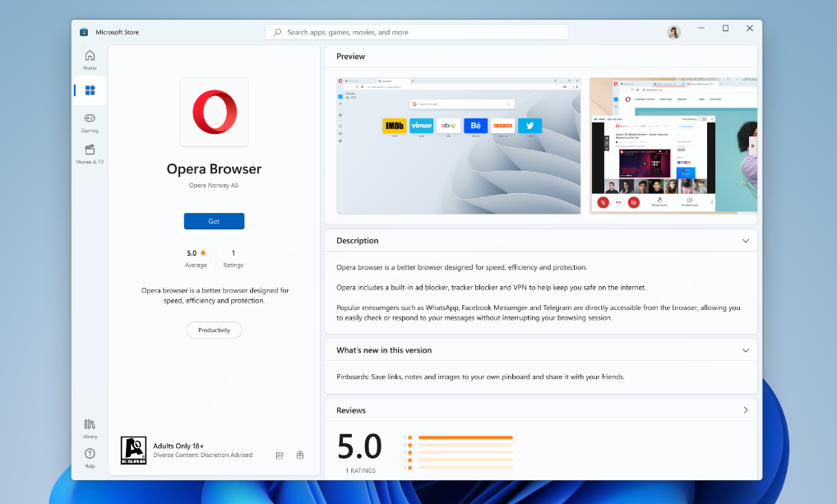Open the second preview screenshot with video call
The image size is (837, 504).
673,146
